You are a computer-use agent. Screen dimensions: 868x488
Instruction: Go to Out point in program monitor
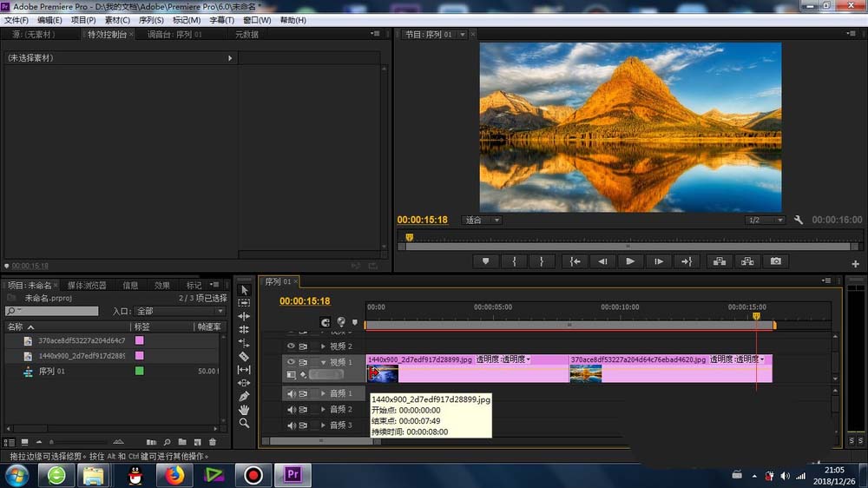(x=687, y=261)
